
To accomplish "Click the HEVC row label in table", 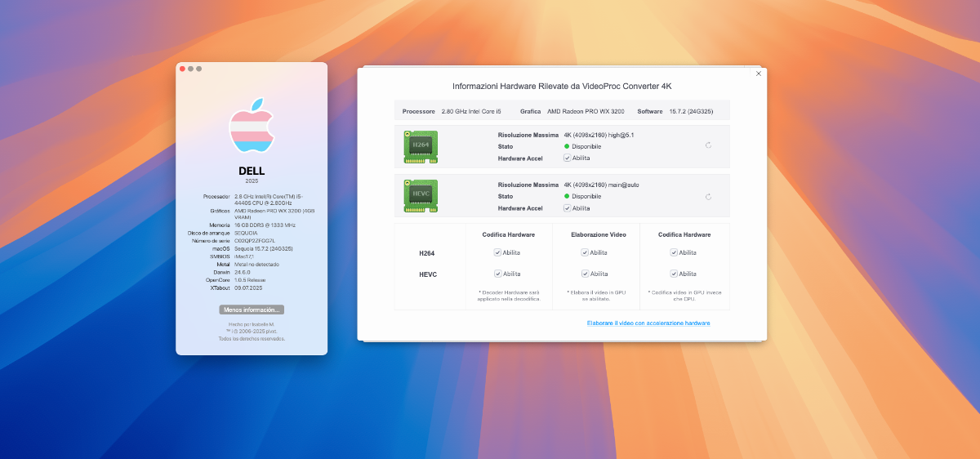I will tap(428, 274).
